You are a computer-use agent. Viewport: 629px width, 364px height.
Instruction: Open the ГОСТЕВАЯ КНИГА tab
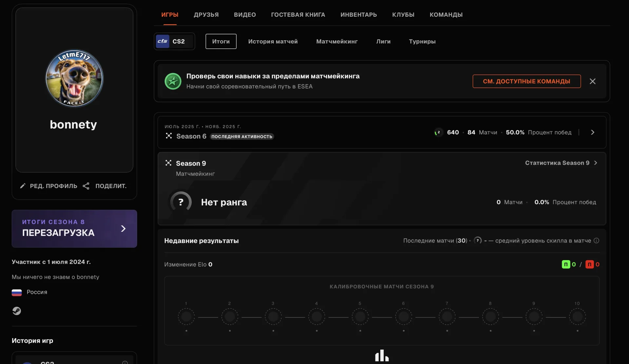[298, 15]
